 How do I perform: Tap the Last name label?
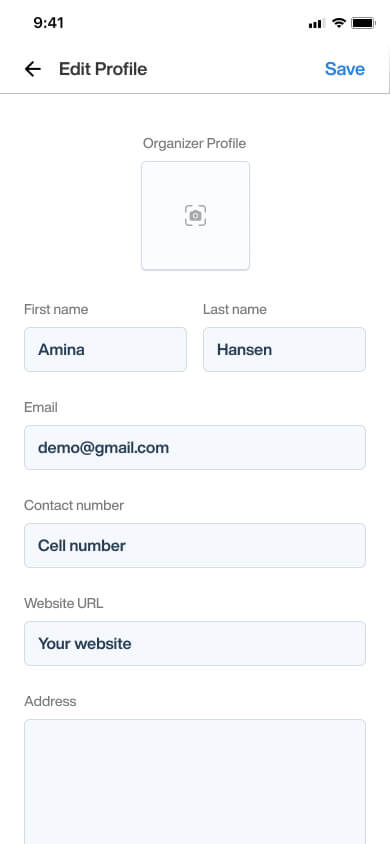(235, 309)
